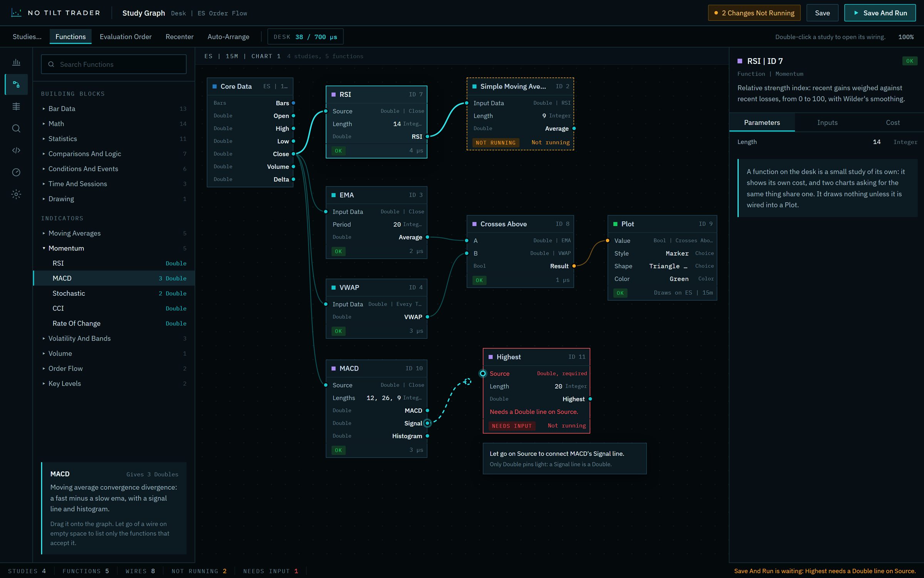924x578 pixels.
Task: Expand the Order Flow group
Action: [114, 368]
